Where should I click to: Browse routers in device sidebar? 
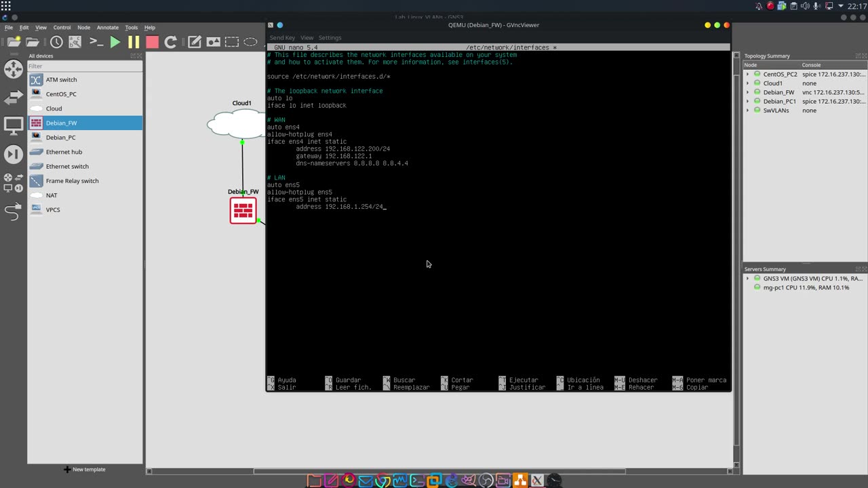pos(14,69)
